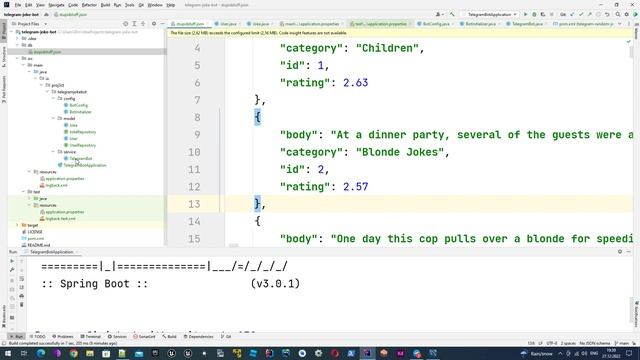Collapse the test folder
Screen dimensions: 640x360
[x=24, y=192]
